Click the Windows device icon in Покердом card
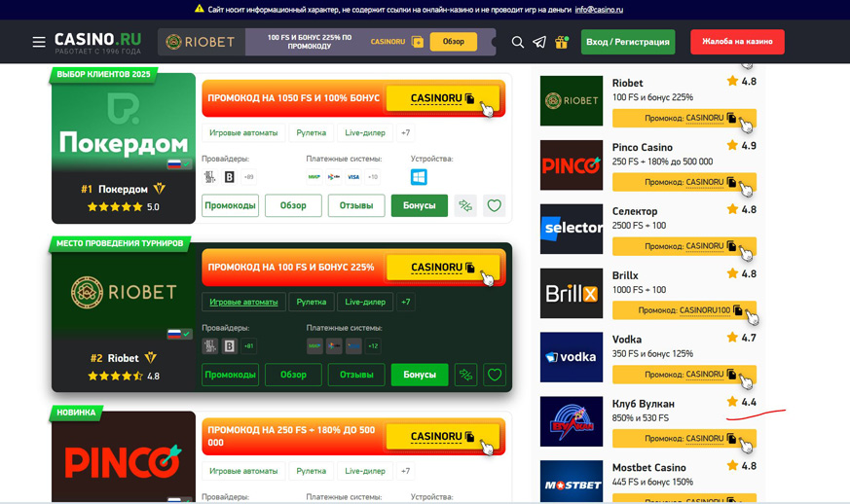Viewport: 850px width, 504px height. (x=419, y=177)
